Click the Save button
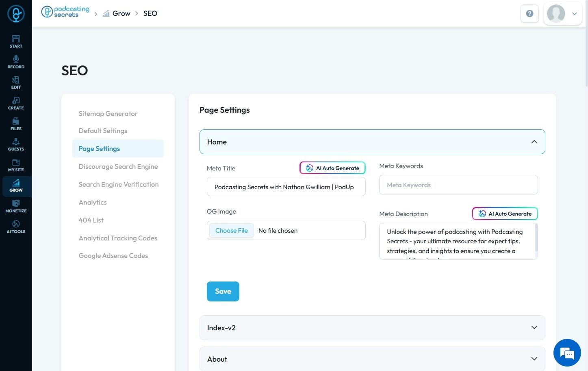Screen dimensions: 588x371 223,291
